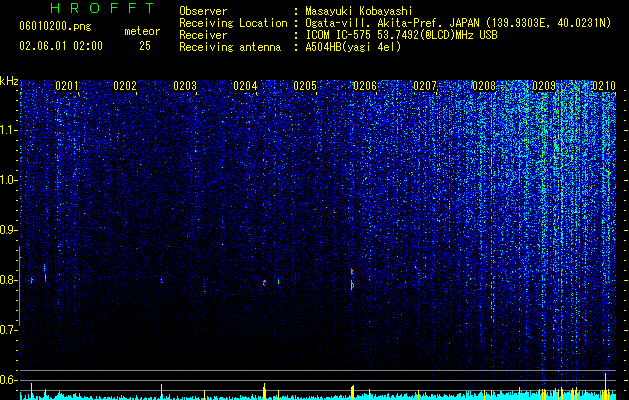Click the 0.7 kHz axis label
The image size is (629, 400).
(x=9, y=330)
